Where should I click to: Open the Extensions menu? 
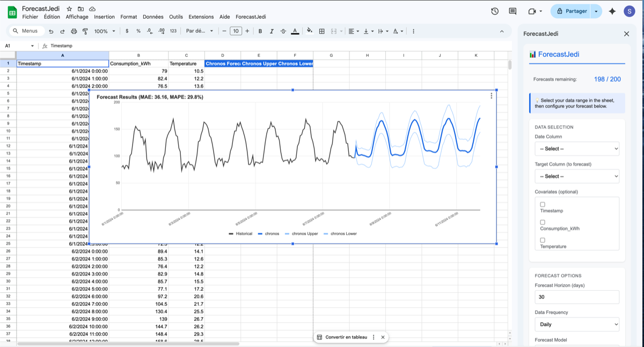[201, 17]
